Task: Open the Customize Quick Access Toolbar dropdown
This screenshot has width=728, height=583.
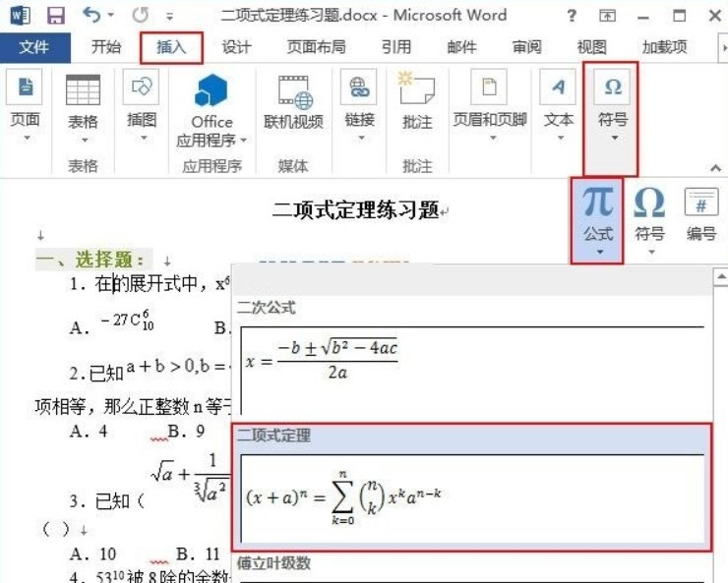Action: pyautogui.click(x=170, y=17)
